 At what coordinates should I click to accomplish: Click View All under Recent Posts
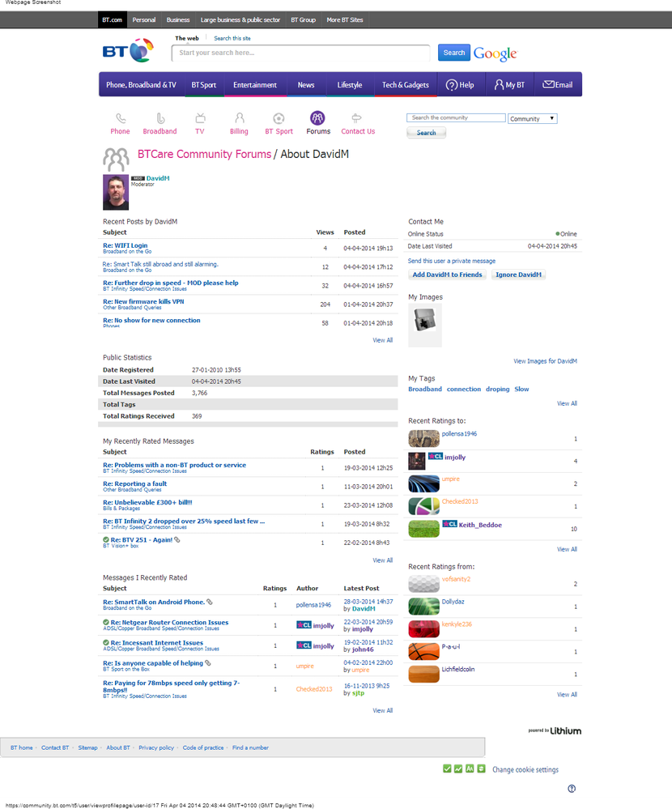(x=383, y=340)
